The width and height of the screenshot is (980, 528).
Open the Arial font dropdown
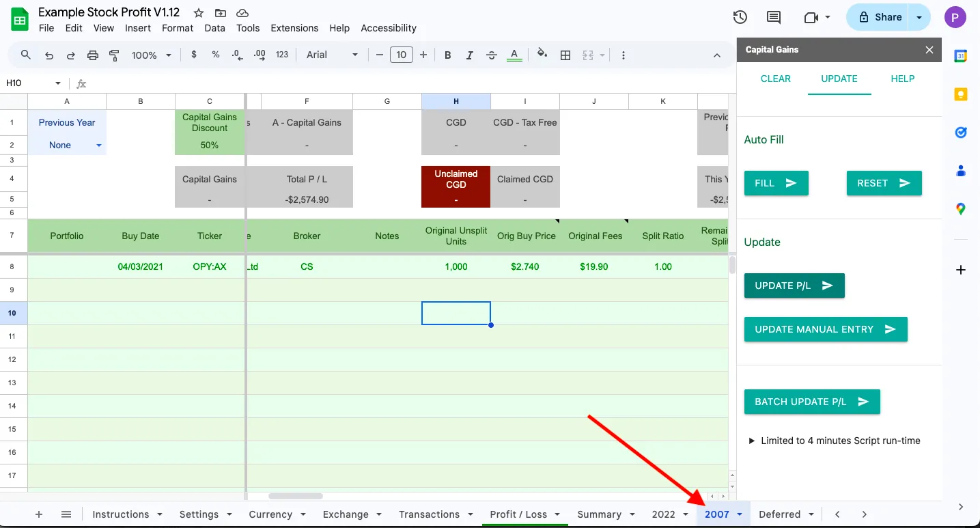332,55
